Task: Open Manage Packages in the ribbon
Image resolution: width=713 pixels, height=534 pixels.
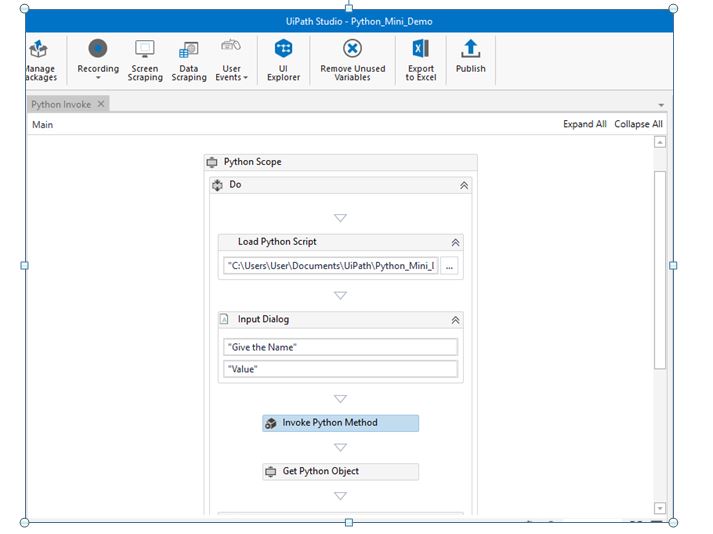Action: pyautogui.click(x=40, y=60)
